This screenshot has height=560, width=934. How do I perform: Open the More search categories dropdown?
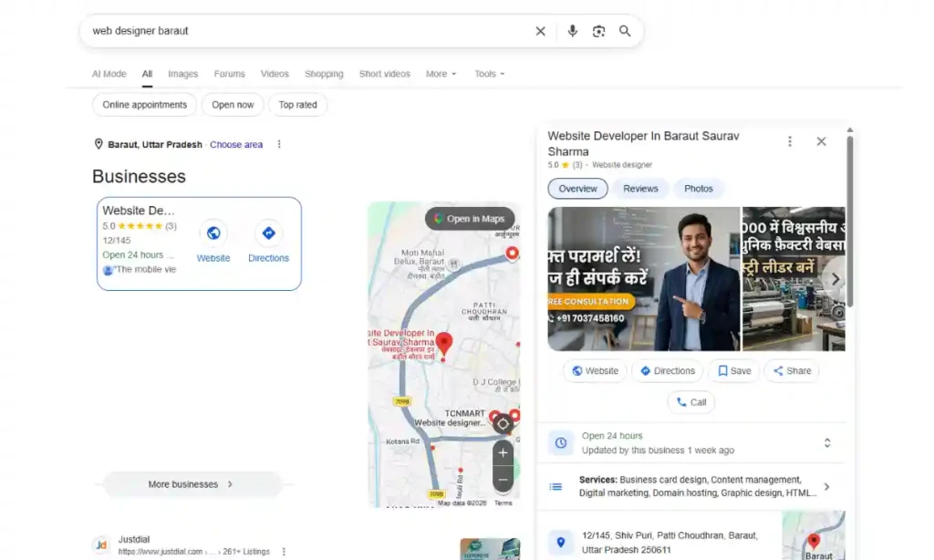tap(441, 74)
